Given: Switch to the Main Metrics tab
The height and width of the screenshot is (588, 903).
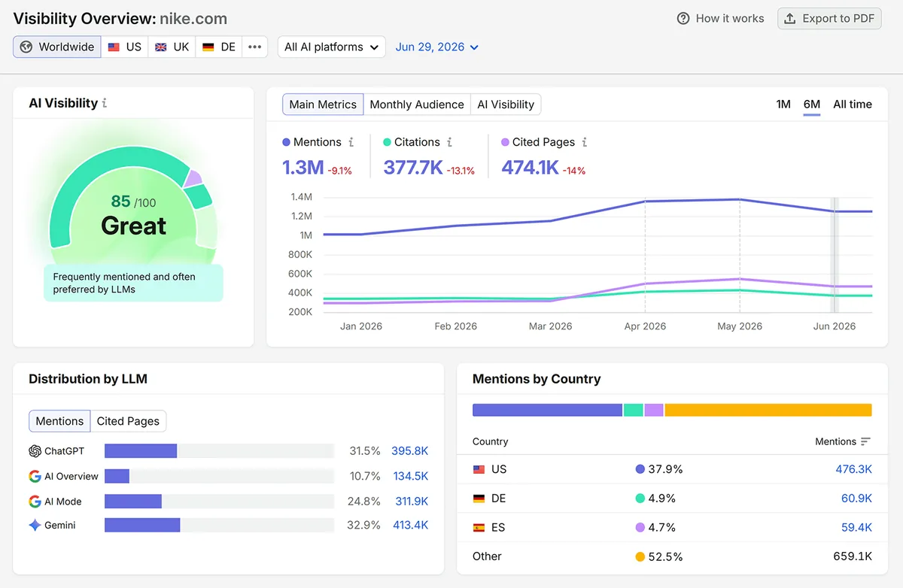Looking at the screenshot, I should click(x=323, y=105).
